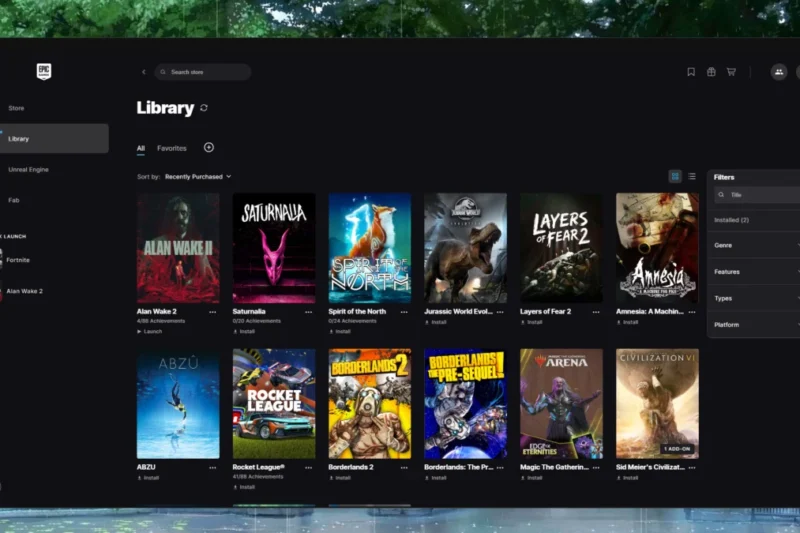Image resolution: width=800 pixels, height=533 pixels.
Task: Install Spirit of the North
Action: pyautogui.click(x=340, y=332)
